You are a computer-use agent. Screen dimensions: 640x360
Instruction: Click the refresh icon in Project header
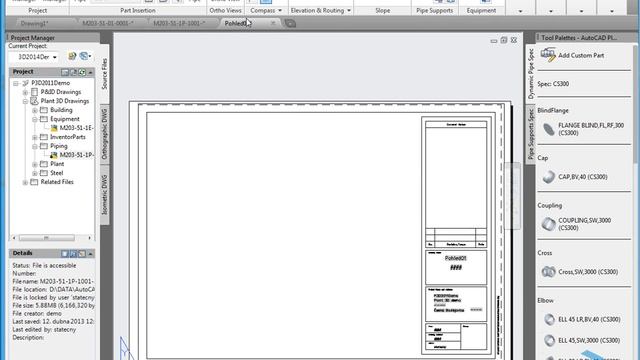tap(82, 72)
